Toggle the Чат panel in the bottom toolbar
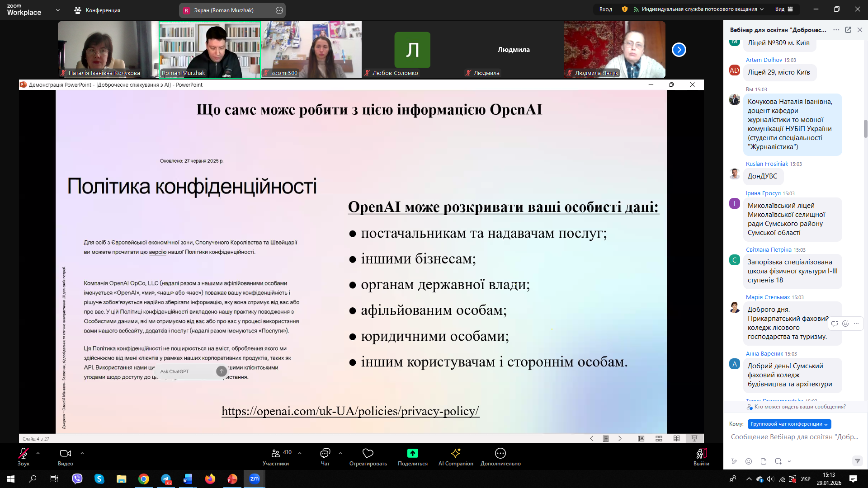The height and width of the screenshot is (488, 868). coord(325,453)
